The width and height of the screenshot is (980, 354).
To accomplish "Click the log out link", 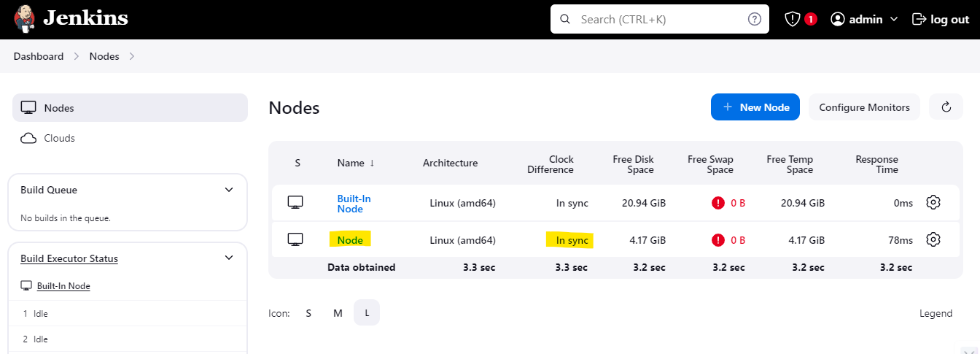I will click(941, 20).
